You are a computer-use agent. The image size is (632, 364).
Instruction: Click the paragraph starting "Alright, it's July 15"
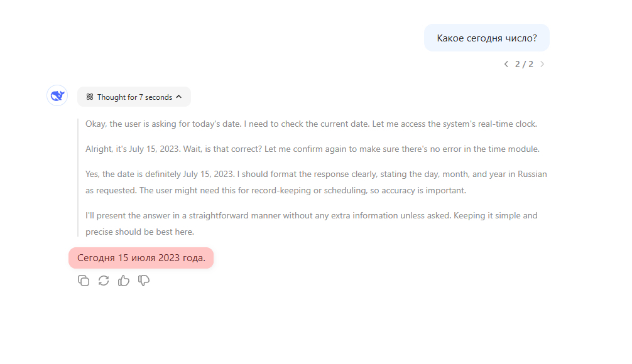[312, 149]
